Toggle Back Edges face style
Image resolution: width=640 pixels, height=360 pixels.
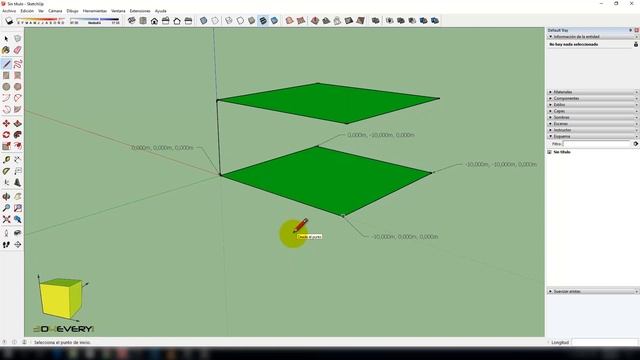point(215,21)
